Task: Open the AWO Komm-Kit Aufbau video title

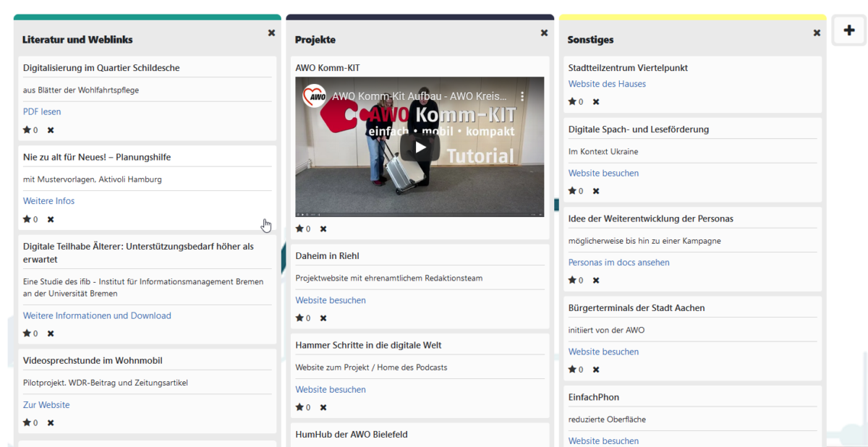Action: 420,96
